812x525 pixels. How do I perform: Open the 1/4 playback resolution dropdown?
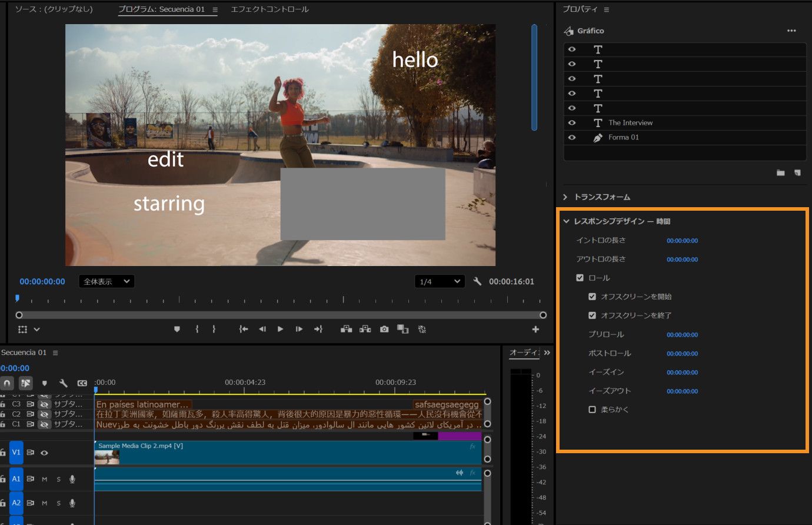(439, 282)
